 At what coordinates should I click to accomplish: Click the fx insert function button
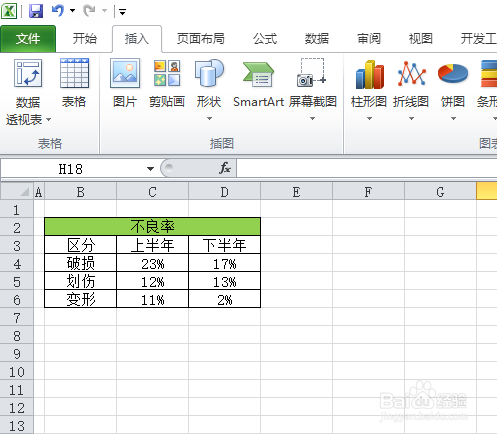pyautogui.click(x=225, y=168)
